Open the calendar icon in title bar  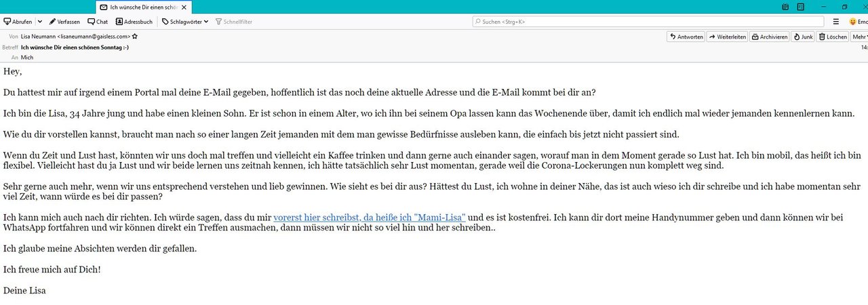click(x=785, y=7)
